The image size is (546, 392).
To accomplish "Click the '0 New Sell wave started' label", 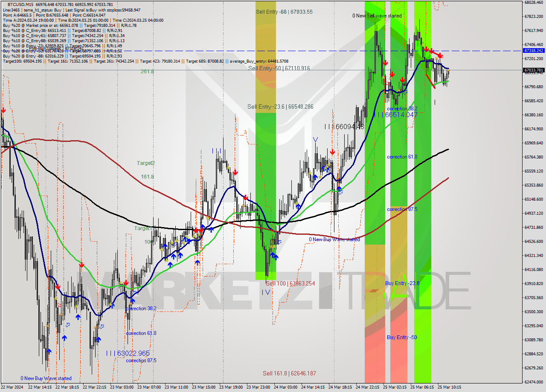I will [x=377, y=16].
